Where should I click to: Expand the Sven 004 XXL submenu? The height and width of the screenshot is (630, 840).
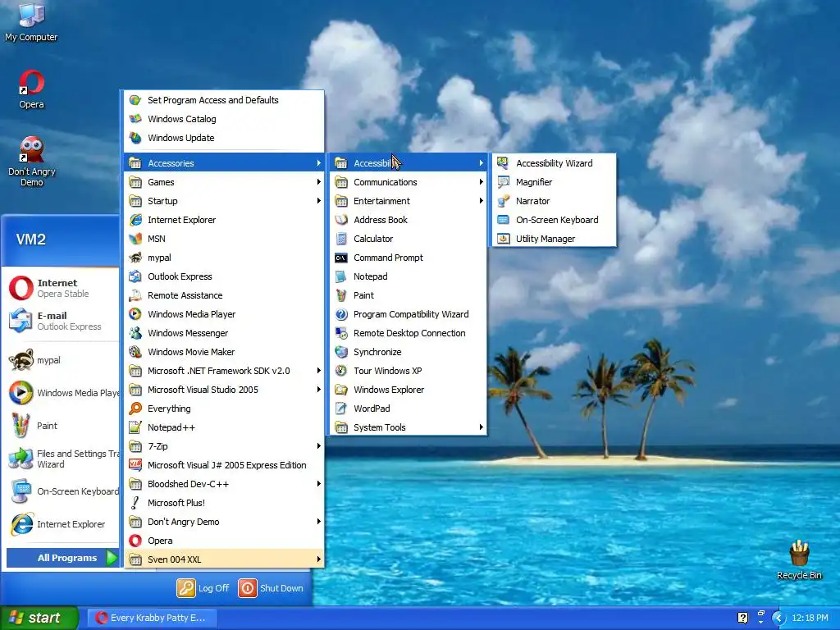(x=224, y=559)
